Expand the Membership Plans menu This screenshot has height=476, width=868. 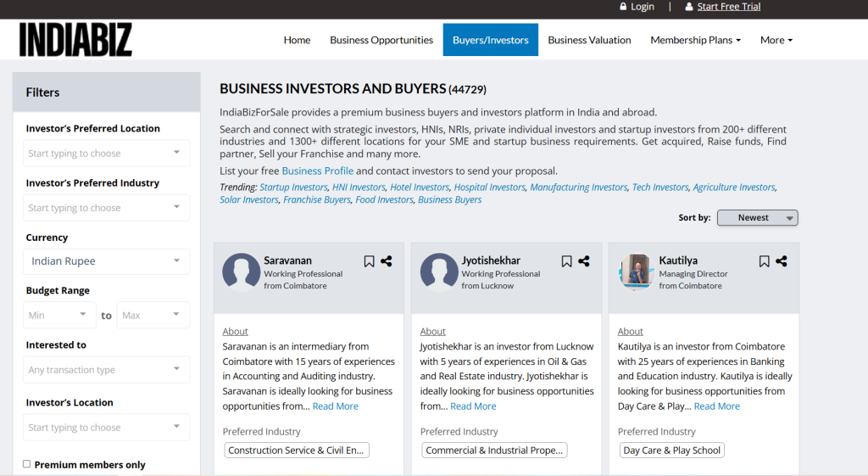(x=695, y=40)
